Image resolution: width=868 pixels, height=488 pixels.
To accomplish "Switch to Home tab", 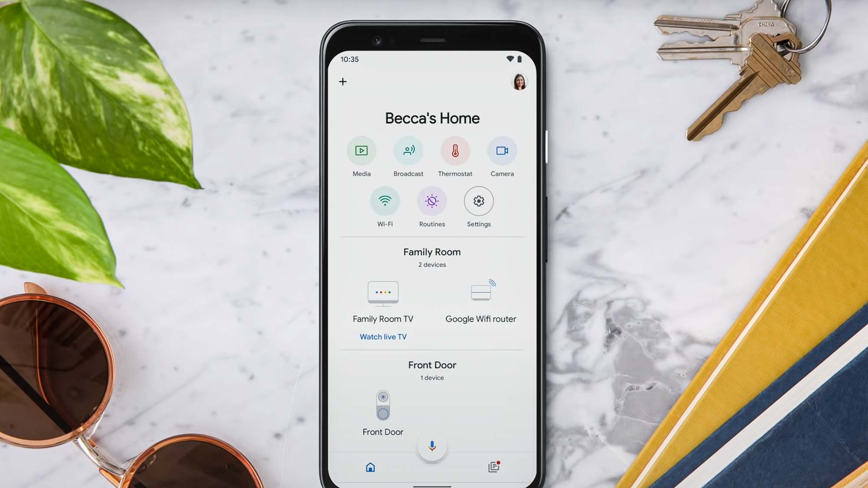I will (x=370, y=466).
